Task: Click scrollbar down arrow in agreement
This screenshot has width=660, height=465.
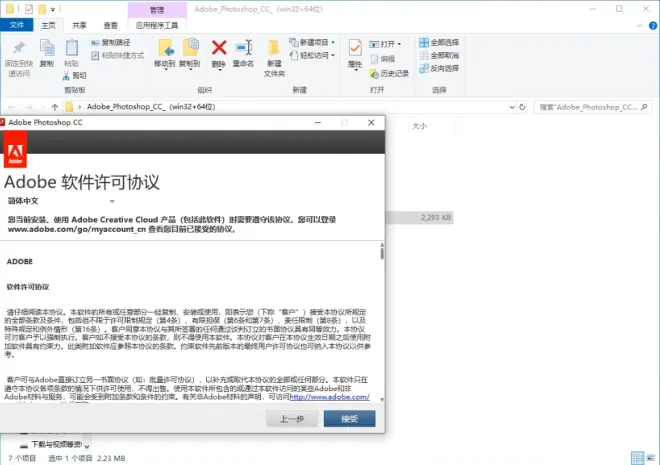Action: [x=382, y=400]
